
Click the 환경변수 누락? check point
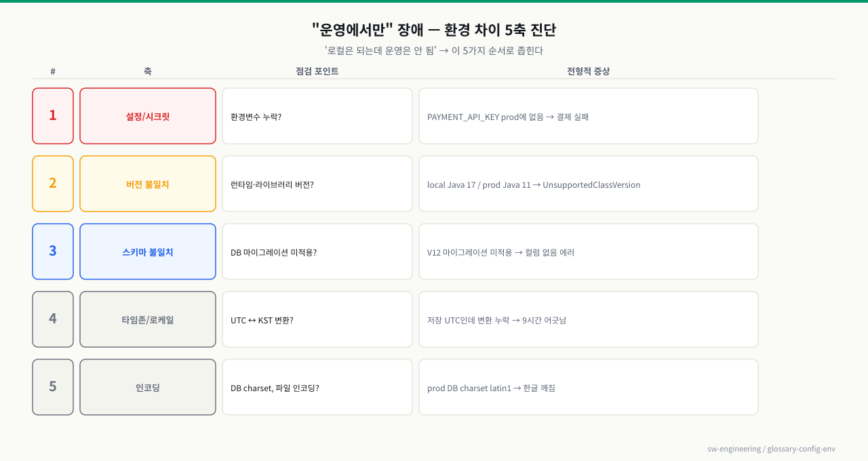click(317, 116)
